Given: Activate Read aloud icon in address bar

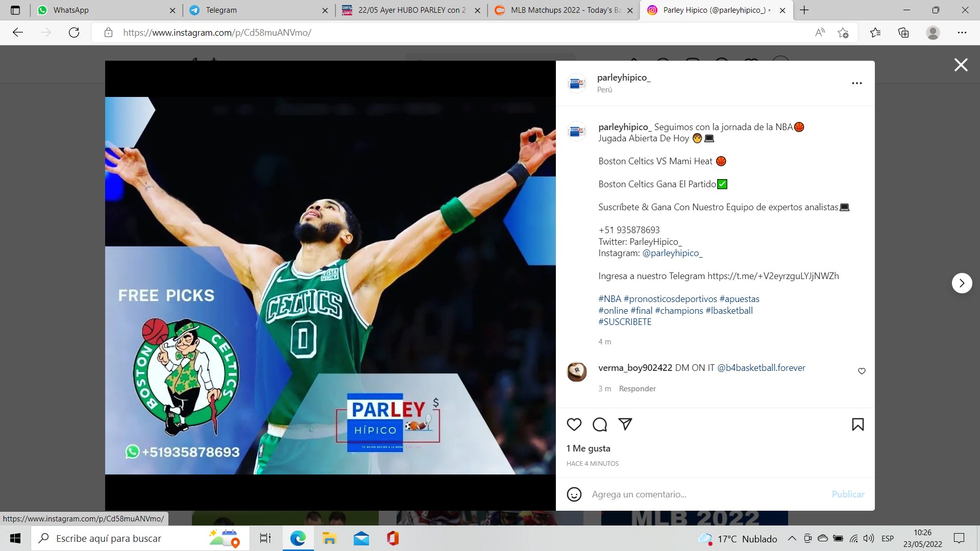Looking at the screenshot, I should 820,33.
